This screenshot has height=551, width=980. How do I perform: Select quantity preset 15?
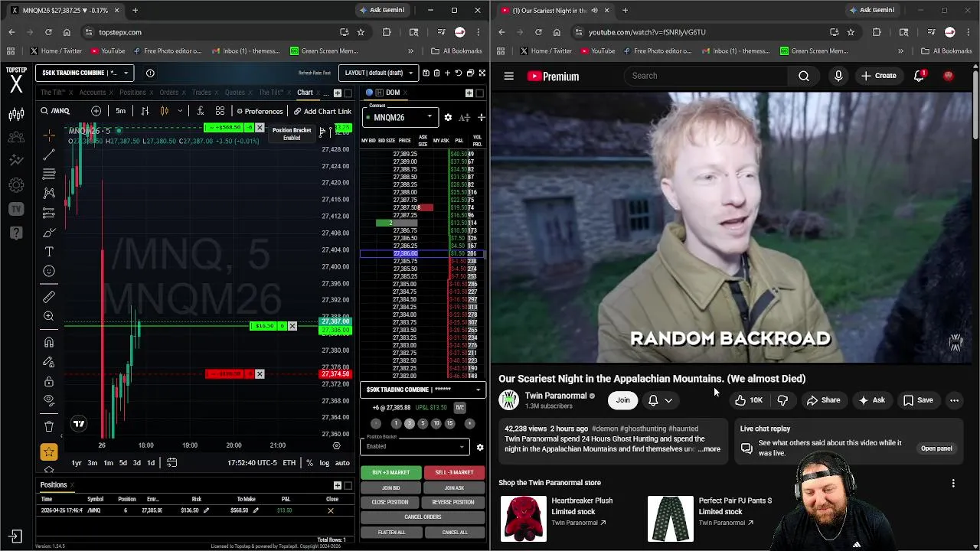point(450,423)
